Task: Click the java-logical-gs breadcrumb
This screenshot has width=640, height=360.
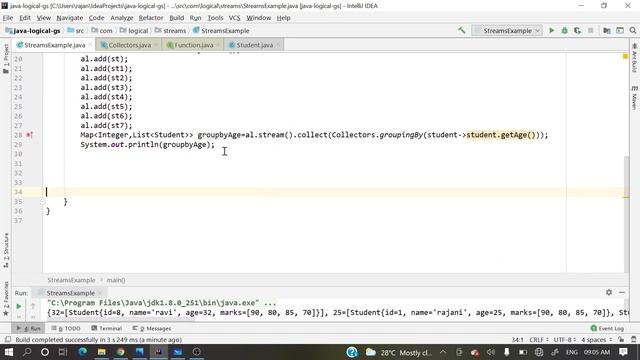Action: tap(33, 31)
